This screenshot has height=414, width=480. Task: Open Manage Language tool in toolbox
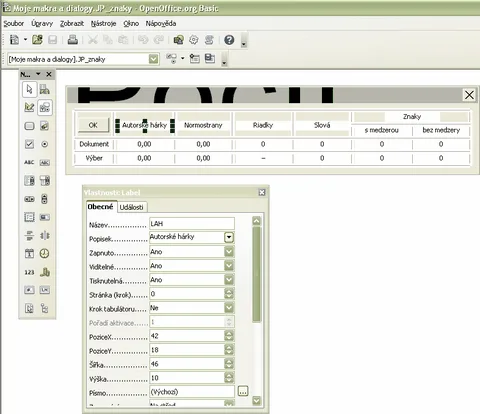(x=44, y=89)
